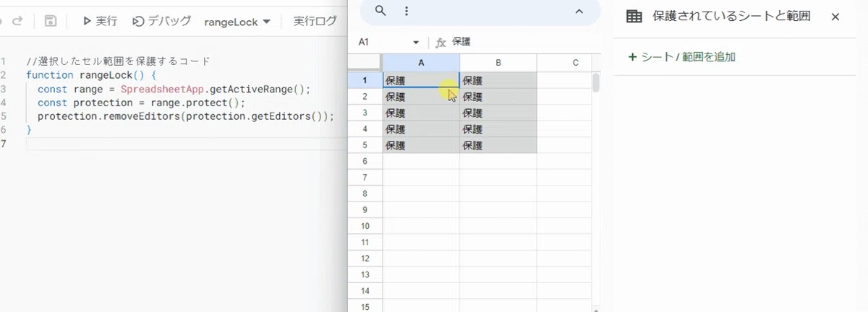Screen dimensions: 868x312
Task: Select empty cell C1
Action: click(x=564, y=80)
